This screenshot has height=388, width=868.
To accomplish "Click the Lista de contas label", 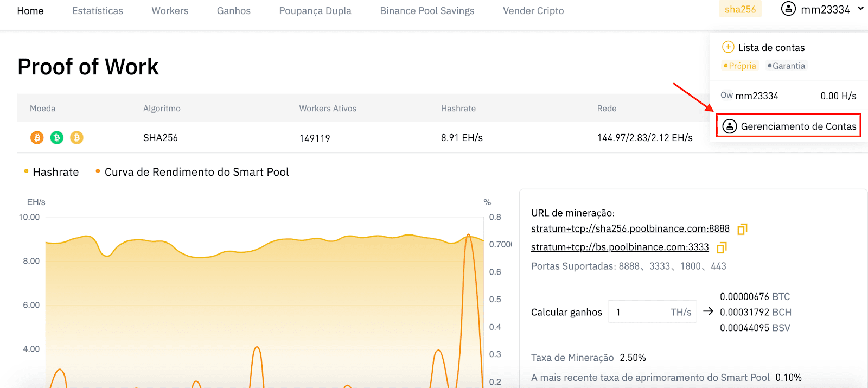I will coord(771,48).
